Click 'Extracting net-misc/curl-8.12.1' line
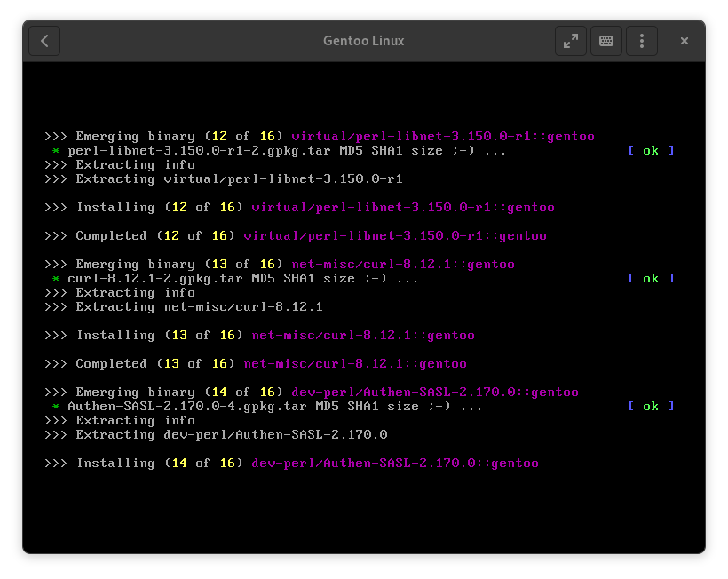The image size is (728, 579). click(184, 307)
